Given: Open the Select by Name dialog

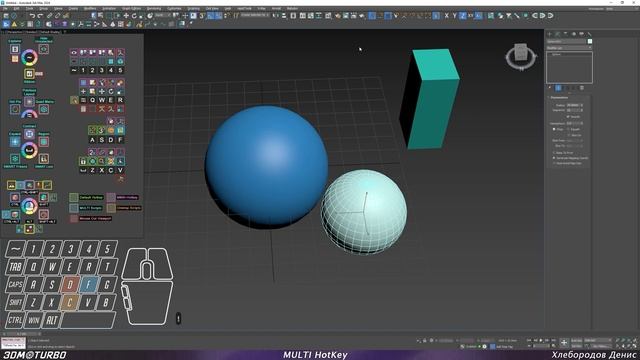Looking at the screenshot, I should point(101,16).
